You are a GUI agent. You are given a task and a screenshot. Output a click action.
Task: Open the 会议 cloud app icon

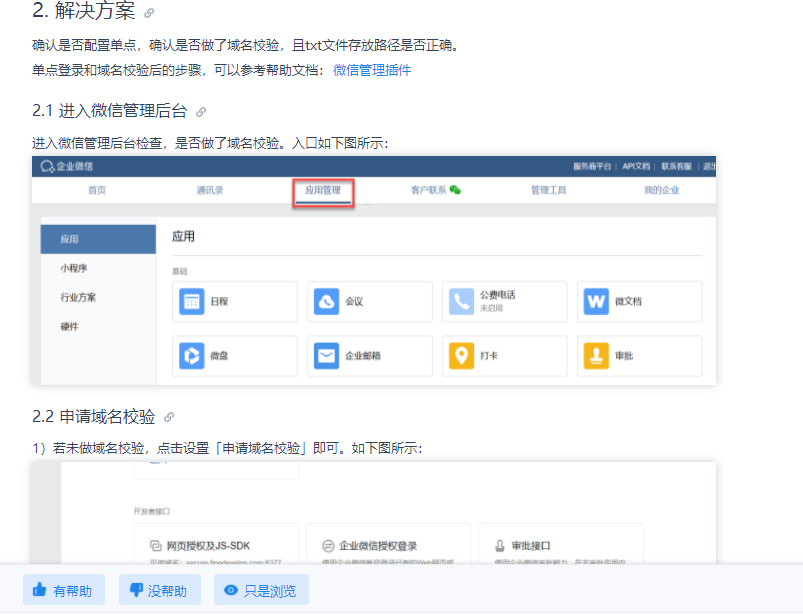coord(326,302)
